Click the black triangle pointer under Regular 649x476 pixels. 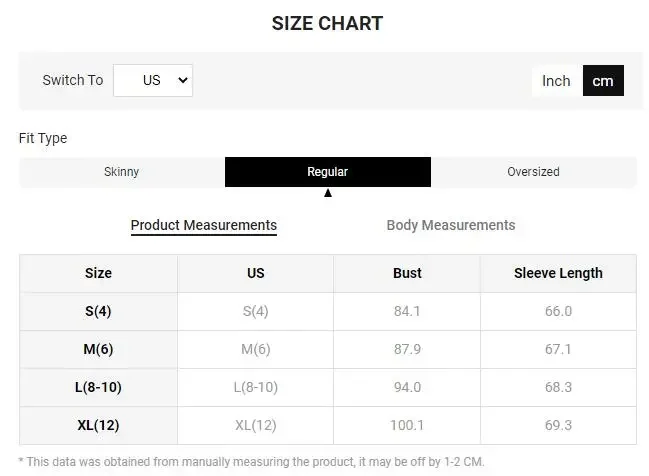pos(328,193)
